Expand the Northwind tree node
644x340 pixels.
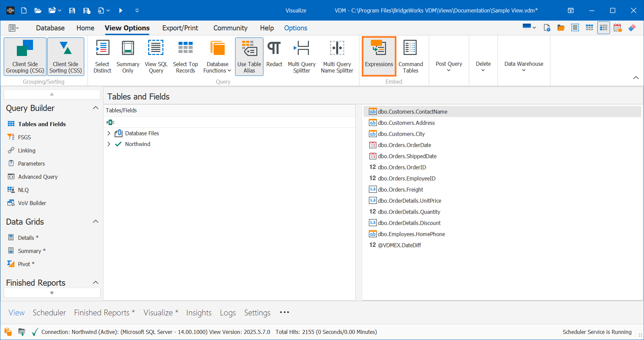[x=109, y=144]
